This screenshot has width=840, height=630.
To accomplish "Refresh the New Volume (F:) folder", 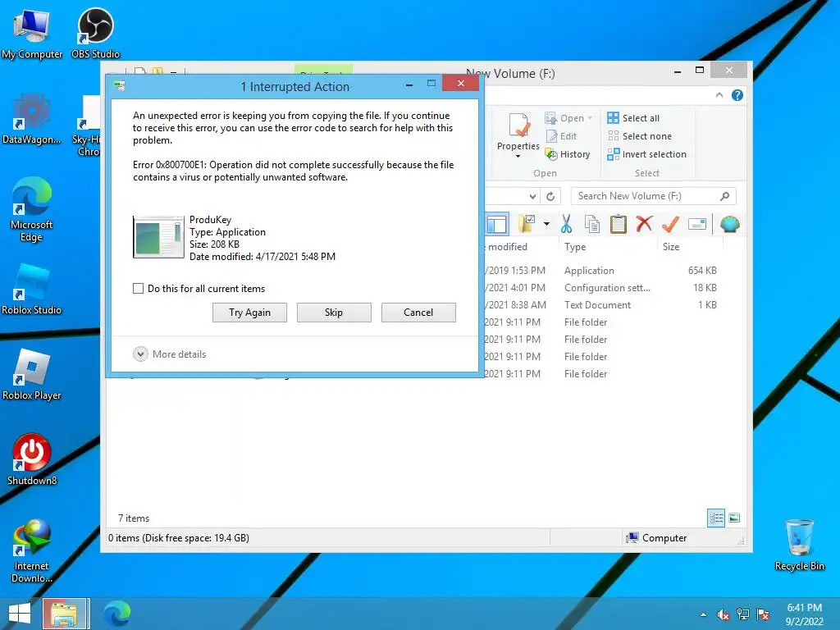I will [x=550, y=196].
